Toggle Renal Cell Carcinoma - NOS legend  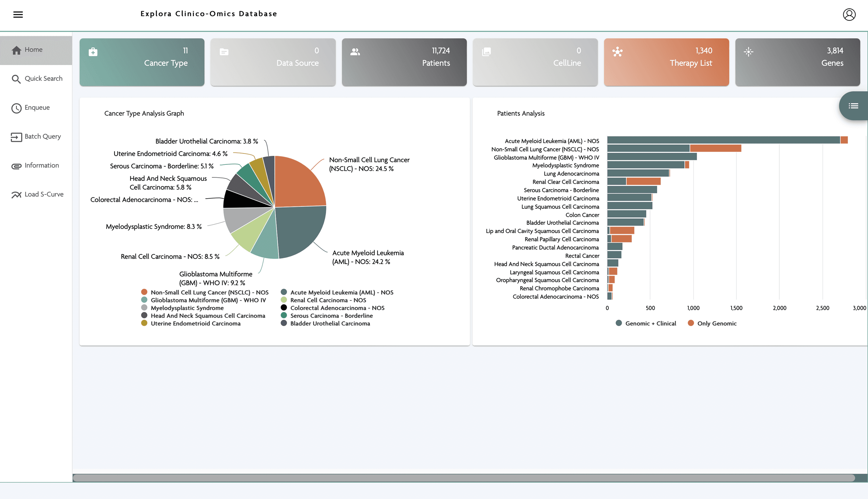pos(323,300)
